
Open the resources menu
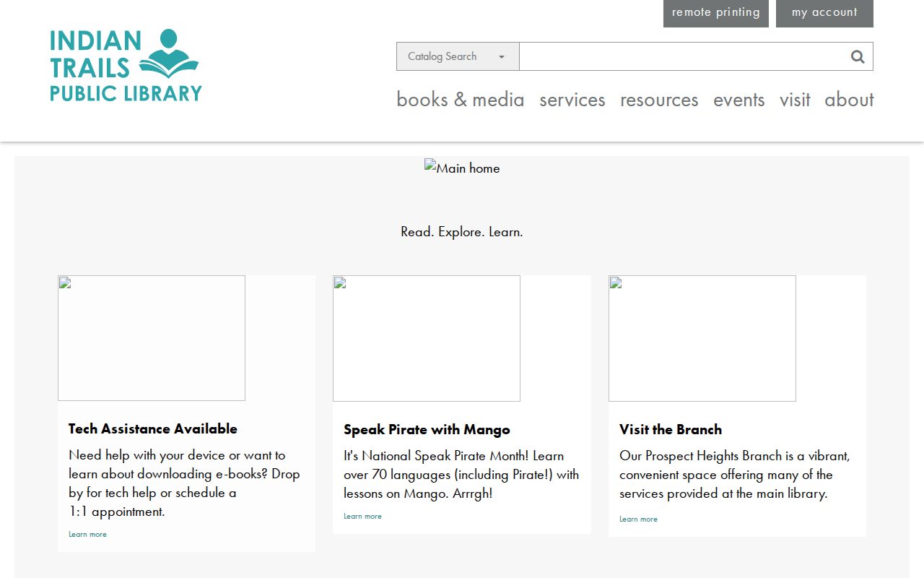coord(659,100)
